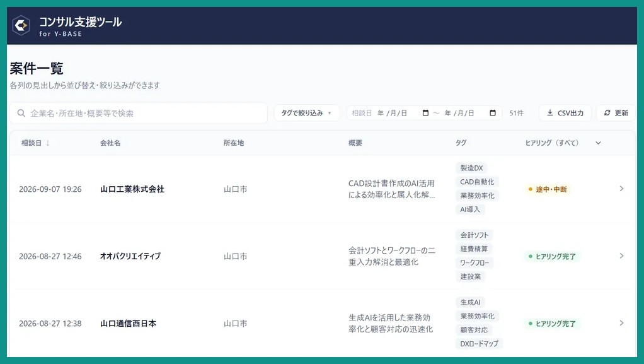The image size is (644, 364).
Task: Sort by the 所在地 column header
Action: (x=234, y=143)
